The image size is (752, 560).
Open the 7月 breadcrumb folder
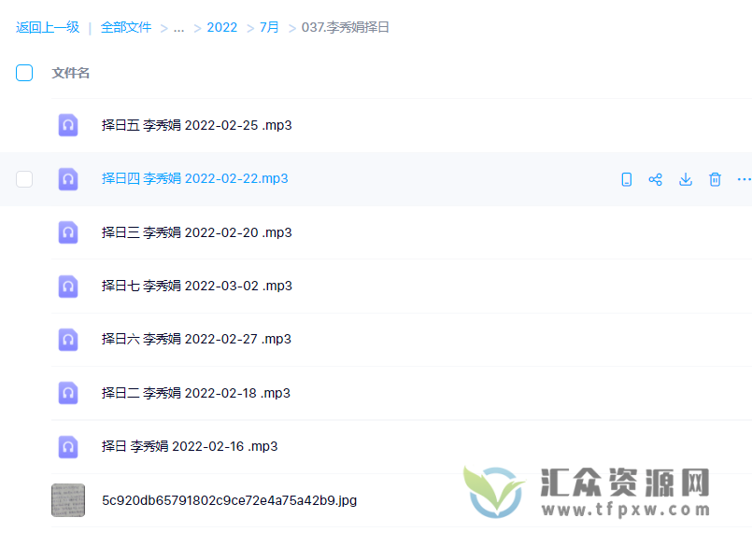coord(268,27)
